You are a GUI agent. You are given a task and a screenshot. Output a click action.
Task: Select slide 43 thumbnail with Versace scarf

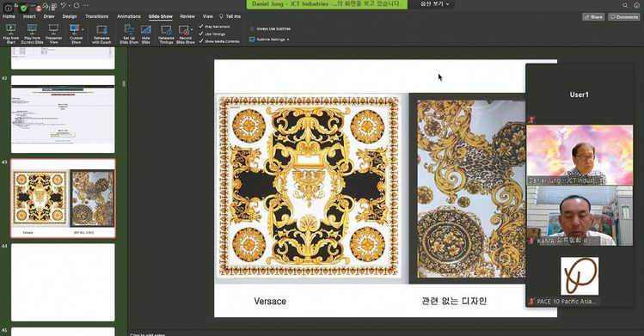point(63,199)
